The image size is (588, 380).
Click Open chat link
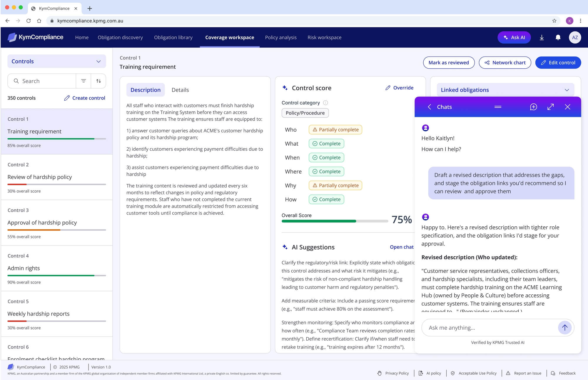[402, 247]
